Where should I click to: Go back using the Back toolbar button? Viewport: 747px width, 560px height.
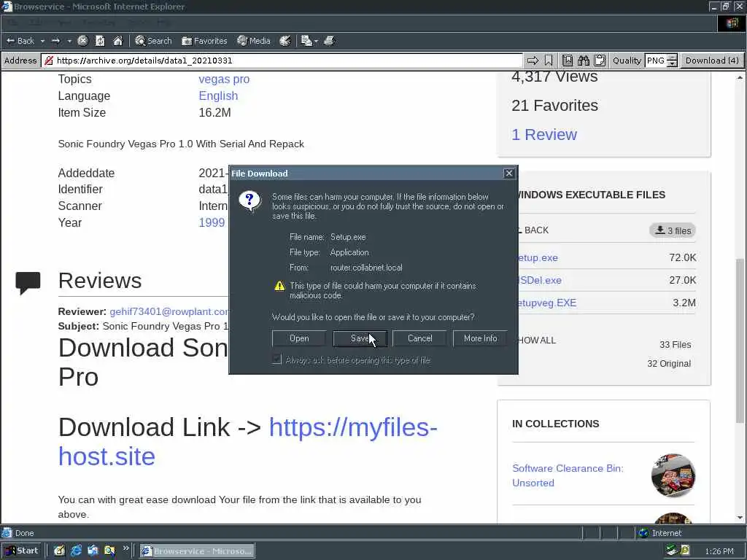pyautogui.click(x=20, y=41)
